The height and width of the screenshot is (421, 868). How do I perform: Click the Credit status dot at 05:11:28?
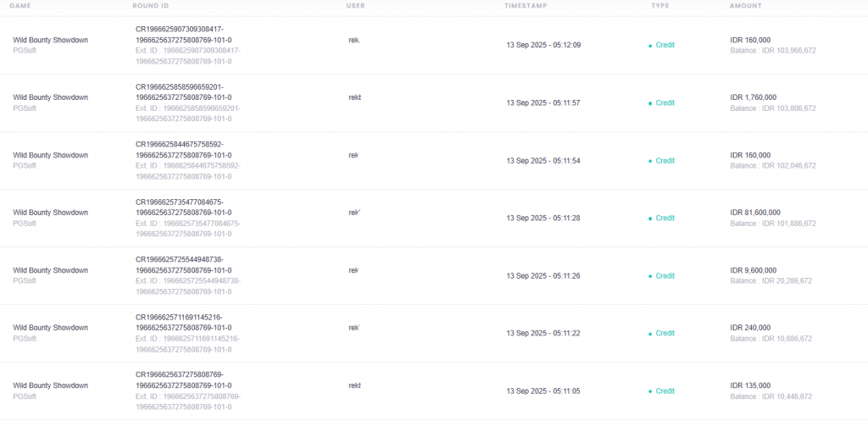650,219
